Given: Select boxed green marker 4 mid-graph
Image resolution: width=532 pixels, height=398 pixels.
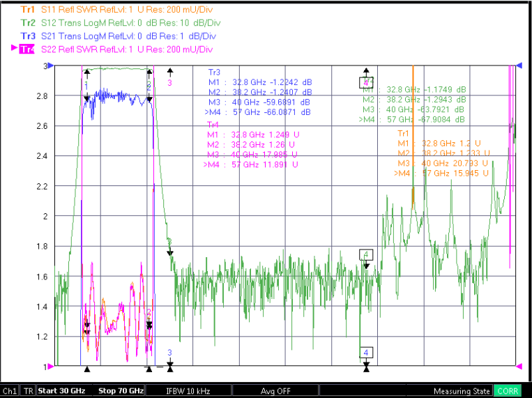Looking at the screenshot, I should 366,255.
